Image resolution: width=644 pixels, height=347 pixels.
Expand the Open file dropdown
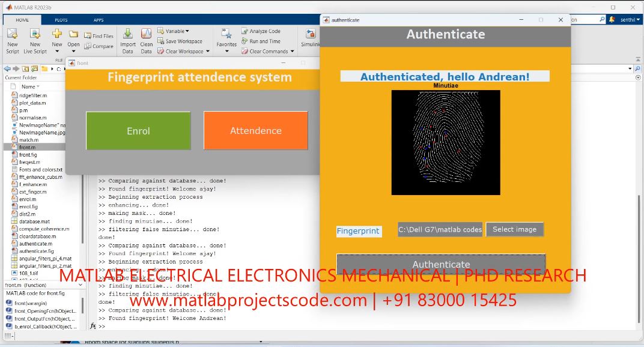coord(73,51)
